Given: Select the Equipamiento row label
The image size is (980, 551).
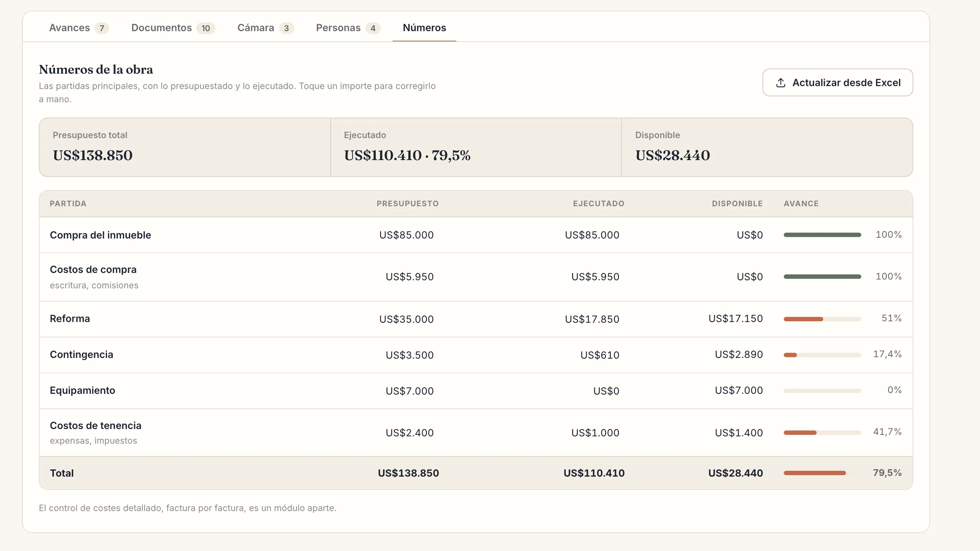Looking at the screenshot, I should pyautogui.click(x=82, y=391).
